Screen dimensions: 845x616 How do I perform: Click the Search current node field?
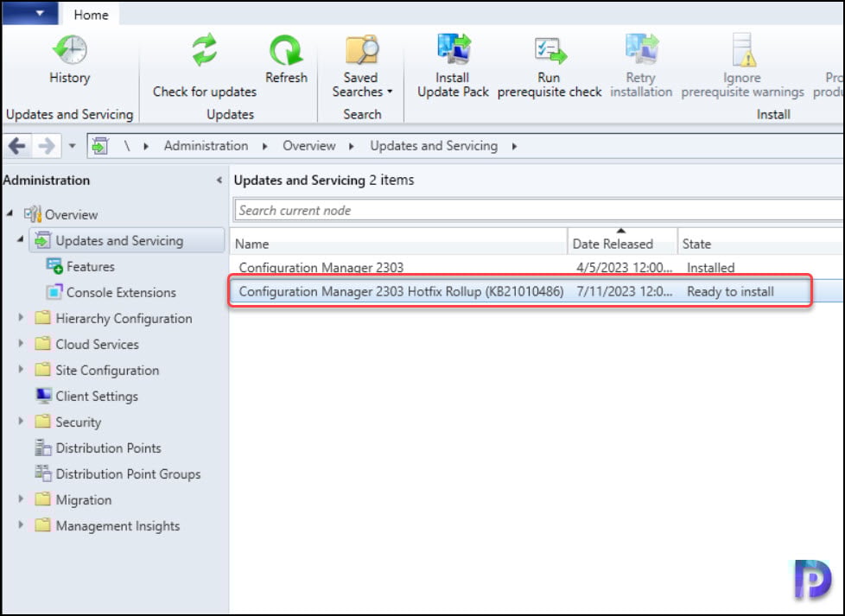tap(538, 210)
